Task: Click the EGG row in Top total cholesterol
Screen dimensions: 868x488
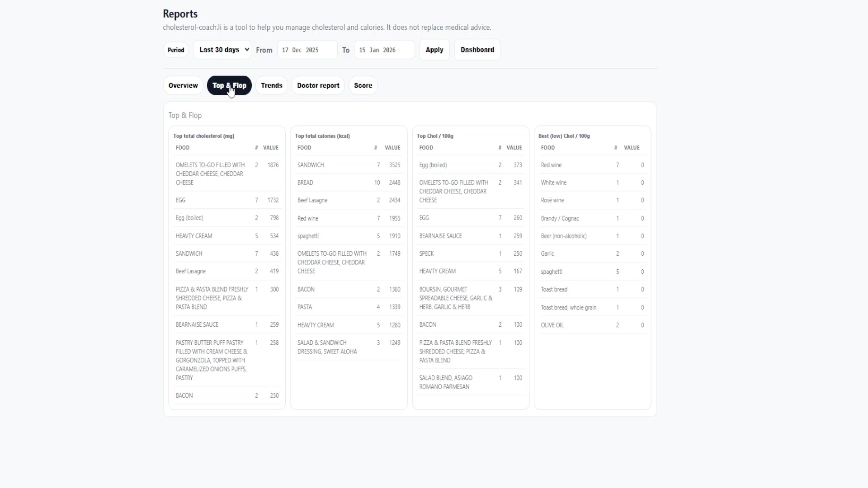Action: point(226,200)
